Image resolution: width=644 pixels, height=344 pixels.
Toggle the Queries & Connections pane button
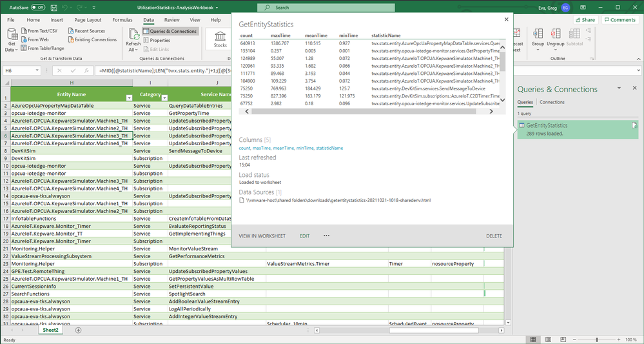(170, 31)
